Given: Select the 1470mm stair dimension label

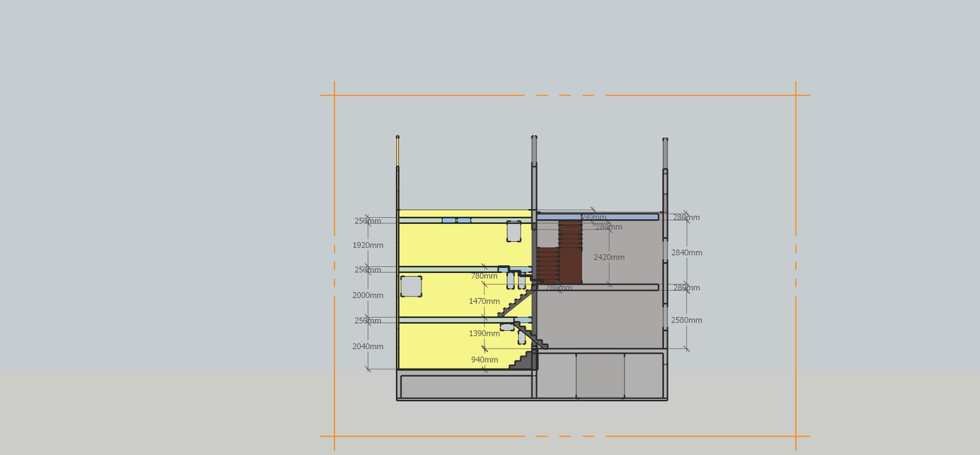Looking at the screenshot, I should coord(484,302).
